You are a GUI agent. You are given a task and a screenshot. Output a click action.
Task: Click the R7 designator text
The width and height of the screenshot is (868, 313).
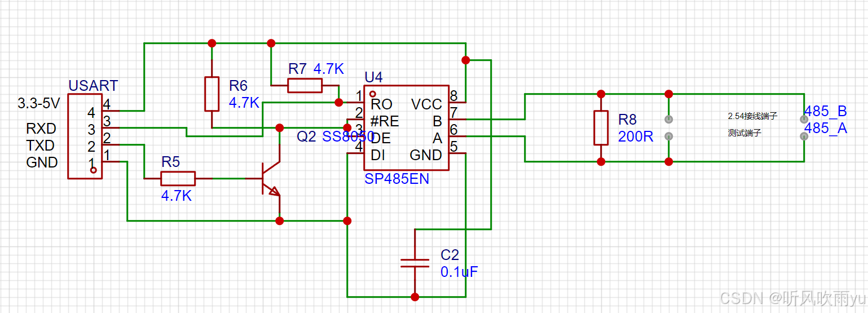pyautogui.click(x=298, y=69)
